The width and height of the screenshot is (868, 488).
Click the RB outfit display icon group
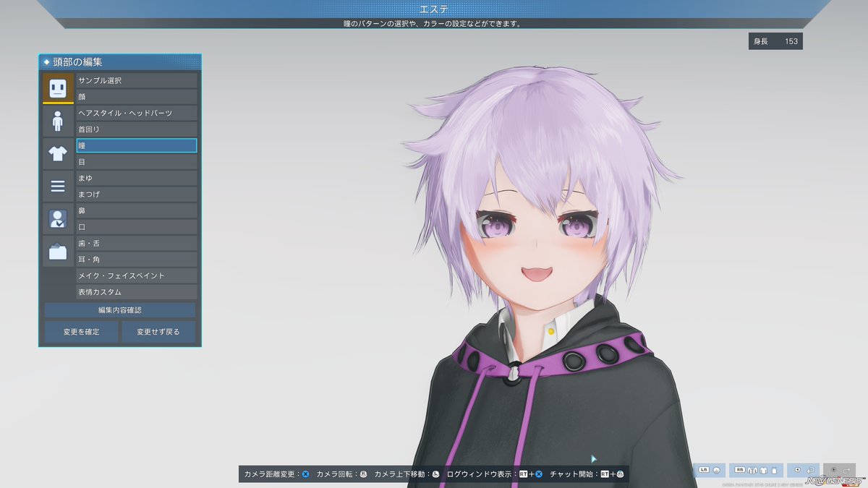[756, 470]
